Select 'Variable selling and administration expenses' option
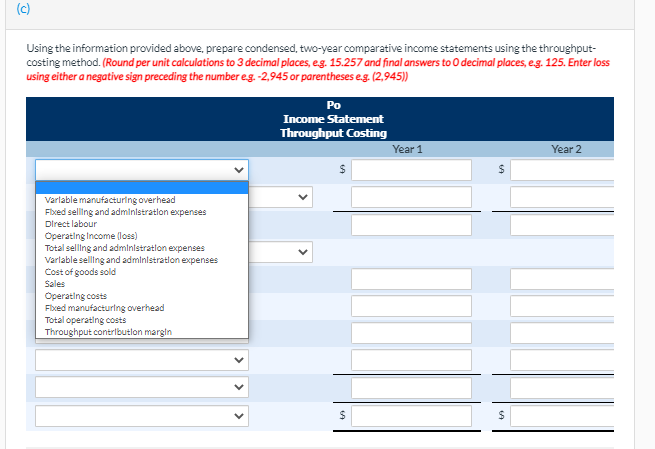This screenshot has width=655, height=449. pyautogui.click(x=142, y=260)
